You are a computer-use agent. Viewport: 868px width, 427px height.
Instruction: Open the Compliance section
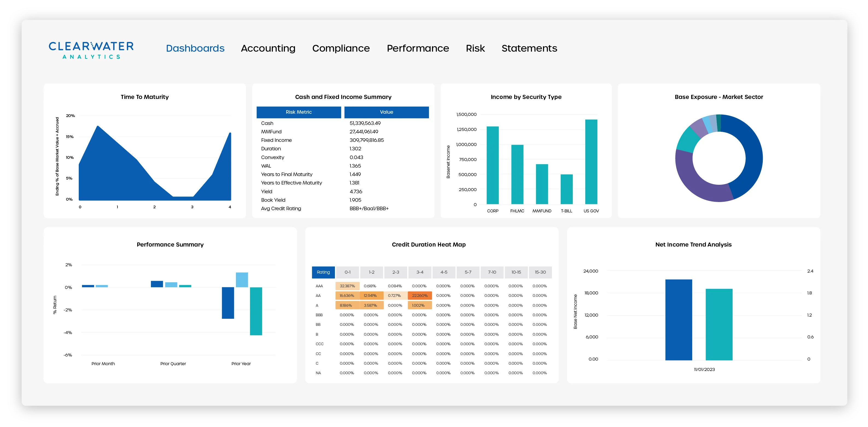[341, 48]
